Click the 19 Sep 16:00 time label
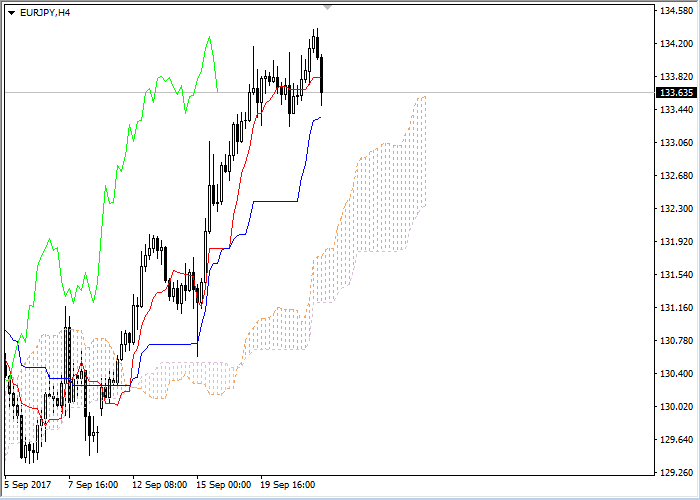The width and height of the screenshot is (700, 500). pos(288,485)
